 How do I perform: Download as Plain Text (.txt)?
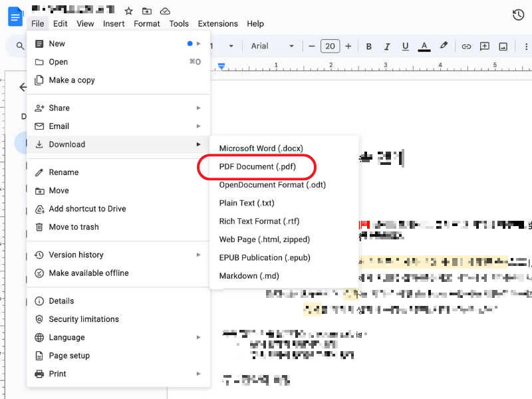[x=284, y=203]
